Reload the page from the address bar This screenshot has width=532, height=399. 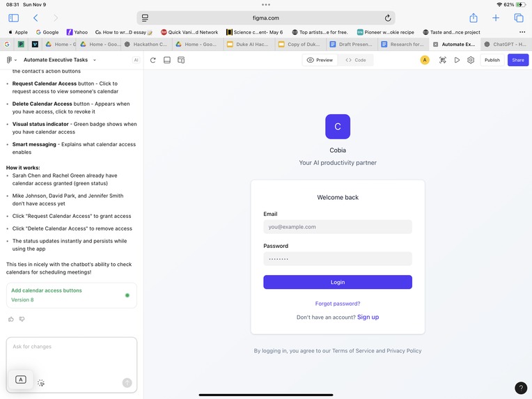[x=387, y=18]
